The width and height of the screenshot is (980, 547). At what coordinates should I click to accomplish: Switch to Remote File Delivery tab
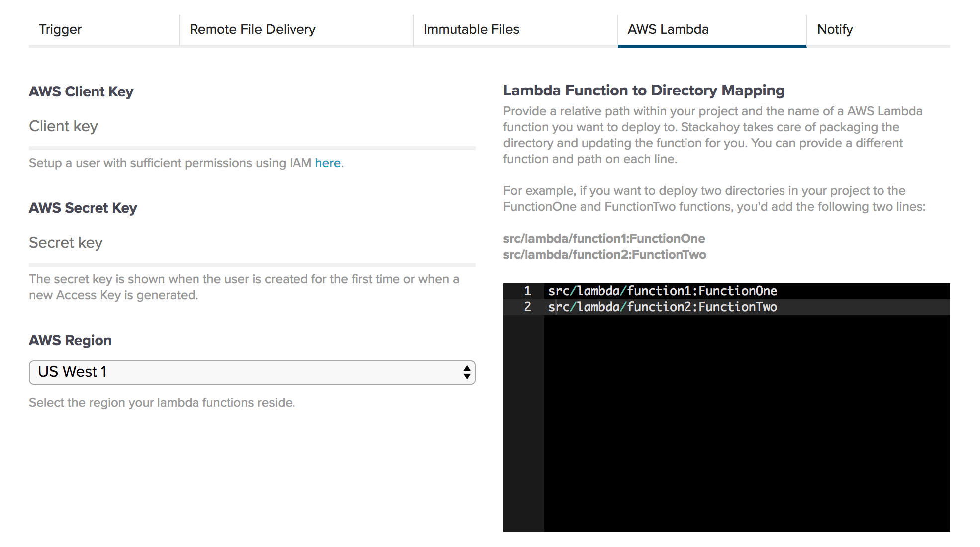[253, 29]
